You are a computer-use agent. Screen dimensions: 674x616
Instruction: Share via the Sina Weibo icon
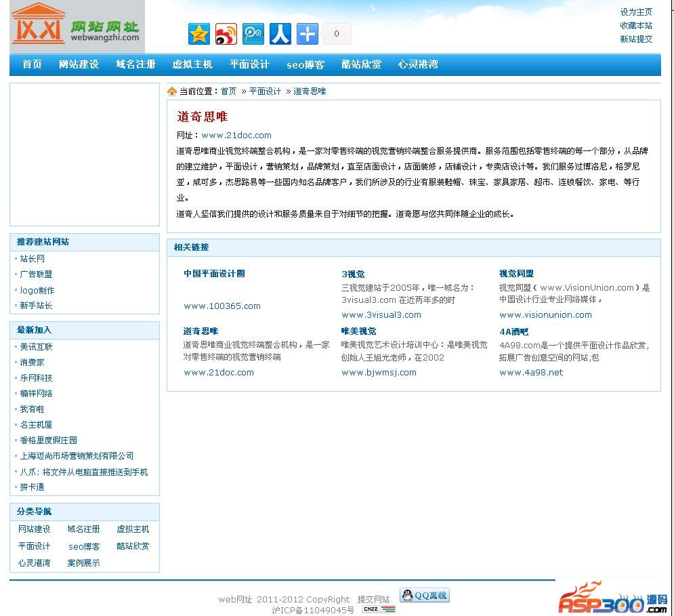(226, 34)
